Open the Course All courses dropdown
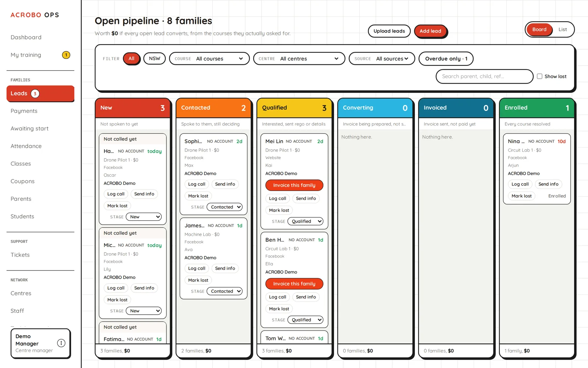The image size is (588, 368). point(209,59)
